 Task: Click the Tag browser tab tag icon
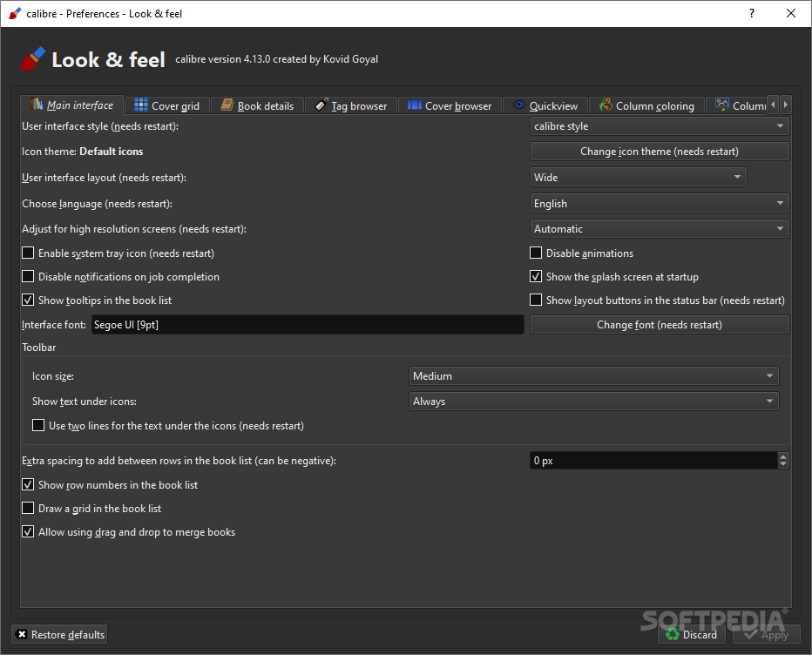321,105
